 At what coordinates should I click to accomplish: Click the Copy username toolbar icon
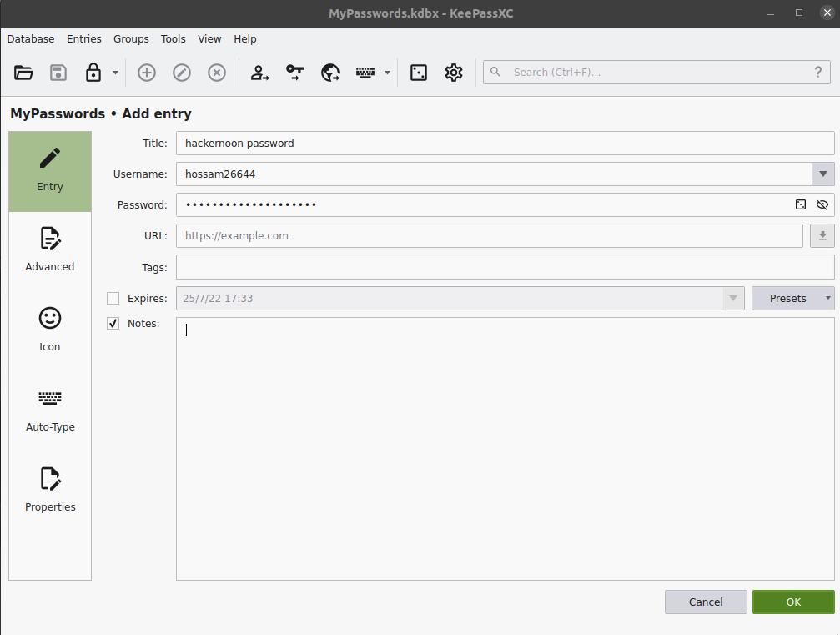260,73
